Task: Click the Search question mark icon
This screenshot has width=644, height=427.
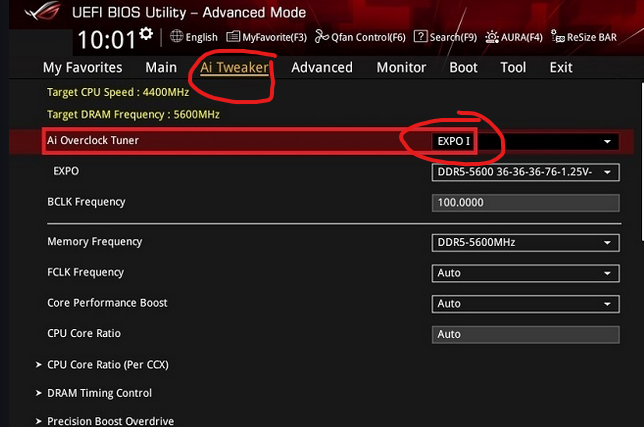Action: [x=421, y=37]
